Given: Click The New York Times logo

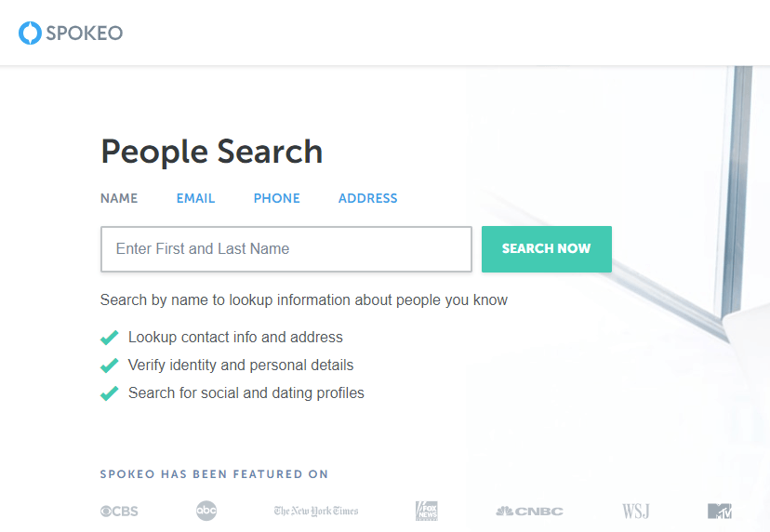Looking at the screenshot, I should [x=316, y=511].
